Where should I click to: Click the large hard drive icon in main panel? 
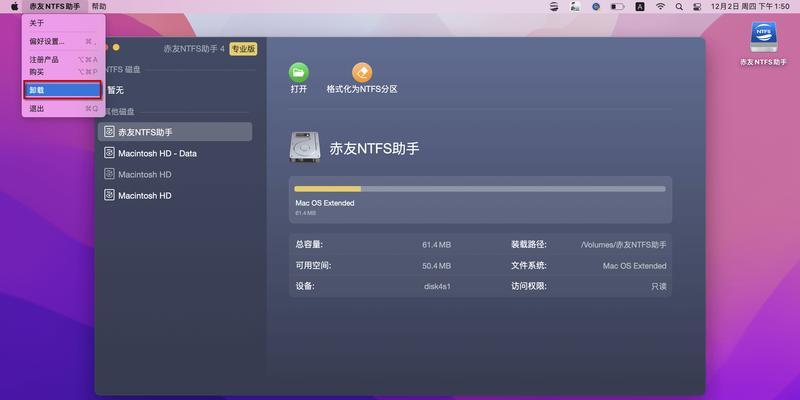tap(305, 148)
